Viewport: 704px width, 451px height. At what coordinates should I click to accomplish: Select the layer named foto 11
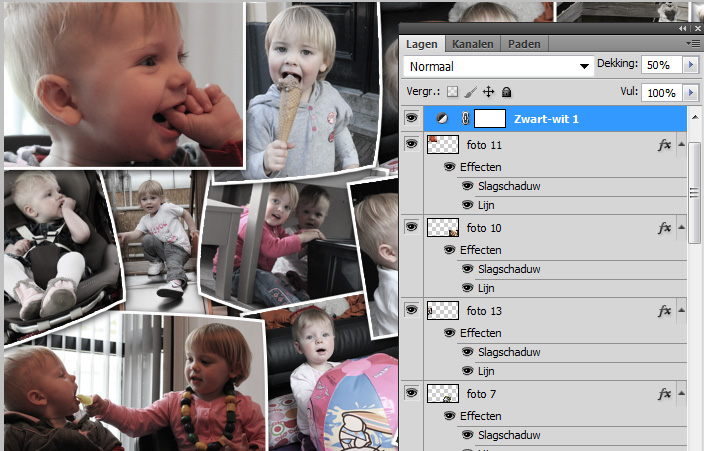coord(484,145)
